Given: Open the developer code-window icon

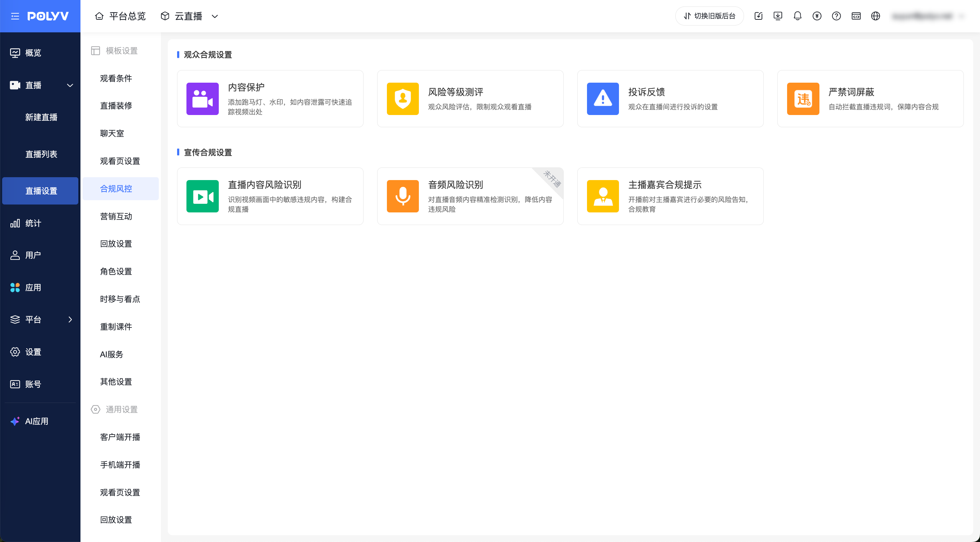Looking at the screenshot, I should click(x=856, y=16).
